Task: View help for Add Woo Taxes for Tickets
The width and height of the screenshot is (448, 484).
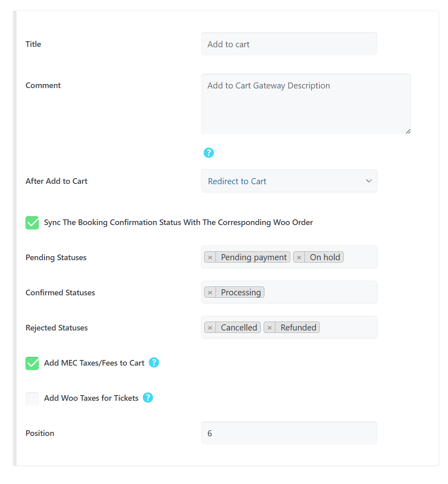Action: [148, 398]
